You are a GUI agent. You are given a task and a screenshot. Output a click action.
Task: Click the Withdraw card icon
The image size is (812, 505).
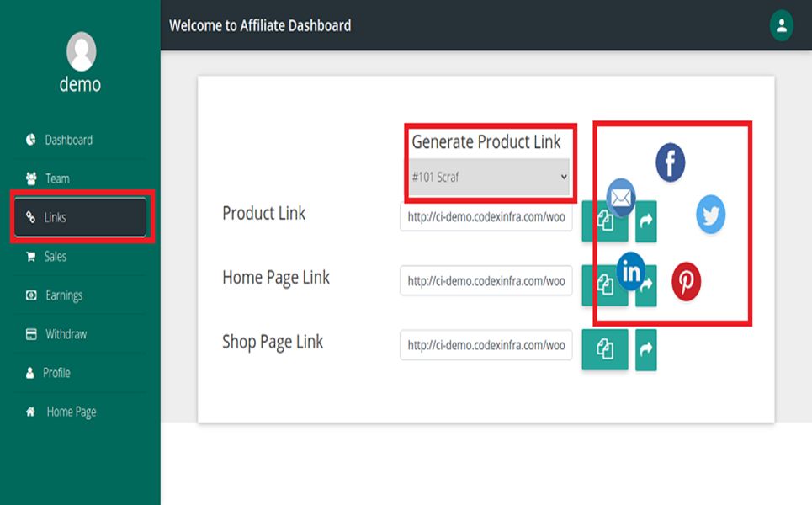(31, 334)
